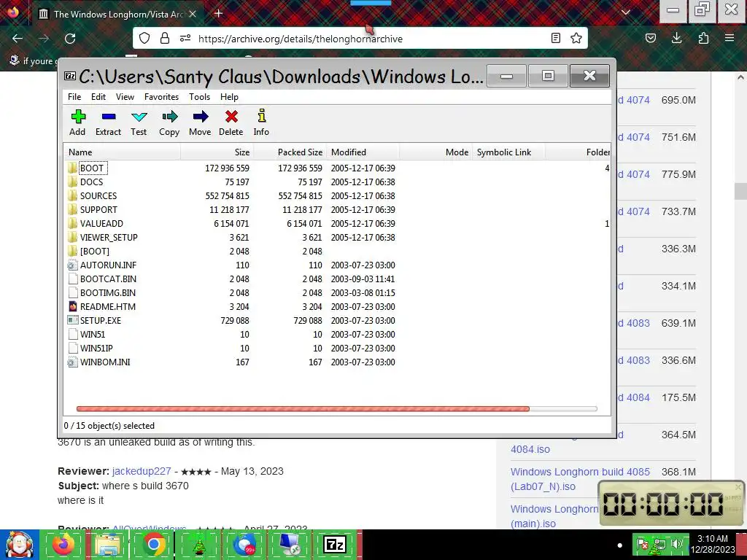Select the BOOT folder icon
This screenshot has height=560, width=747.
(x=72, y=168)
